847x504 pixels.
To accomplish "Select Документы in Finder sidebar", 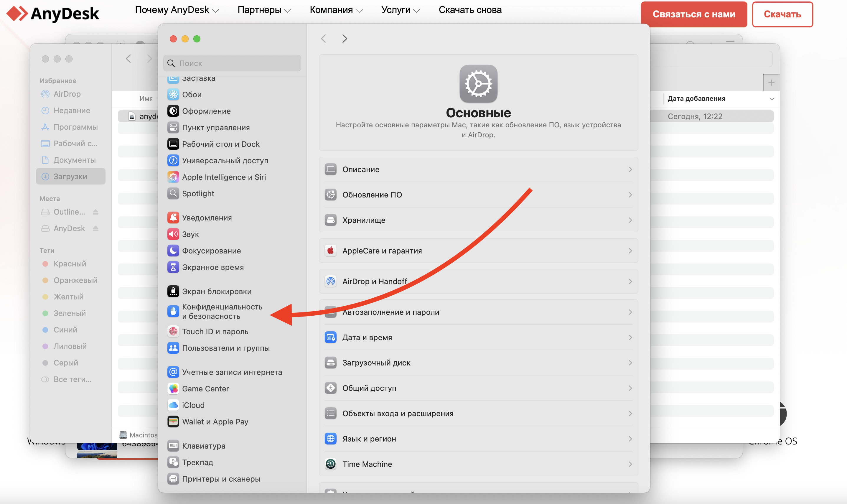I will [x=71, y=160].
